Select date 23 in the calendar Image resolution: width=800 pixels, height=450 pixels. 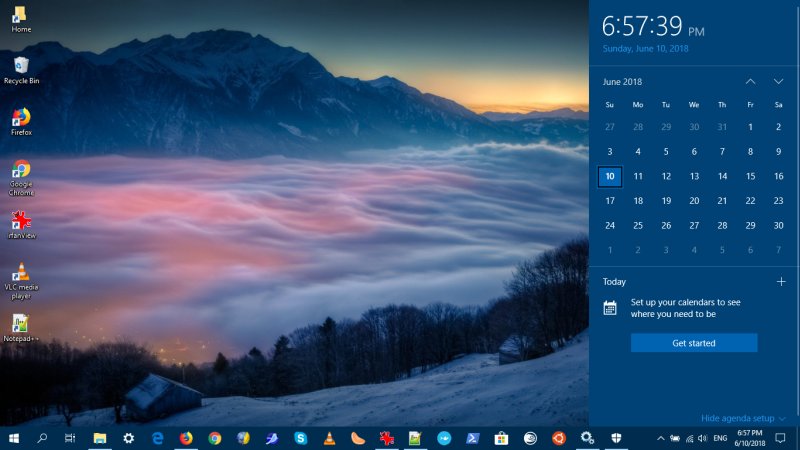coord(778,201)
